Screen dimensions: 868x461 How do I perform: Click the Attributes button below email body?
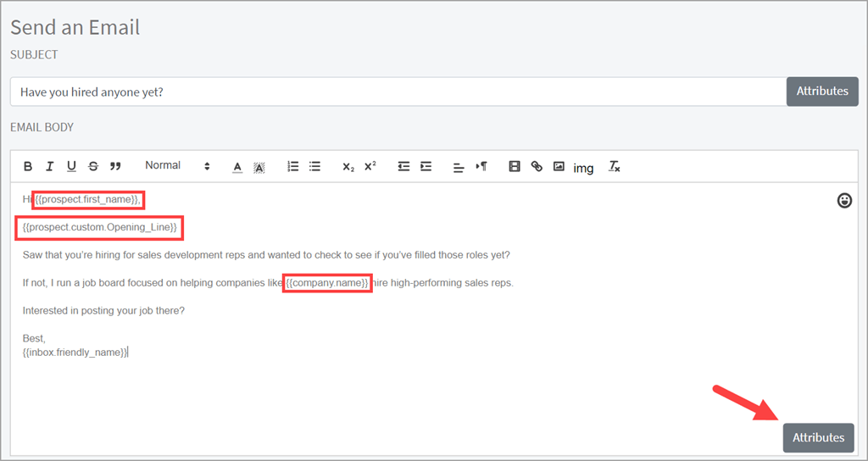click(x=818, y=437)
